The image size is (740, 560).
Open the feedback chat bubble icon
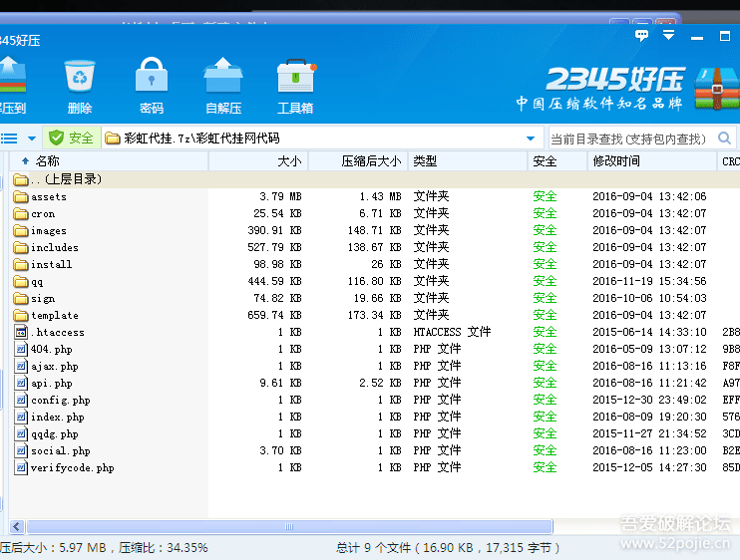click(641, 35)
